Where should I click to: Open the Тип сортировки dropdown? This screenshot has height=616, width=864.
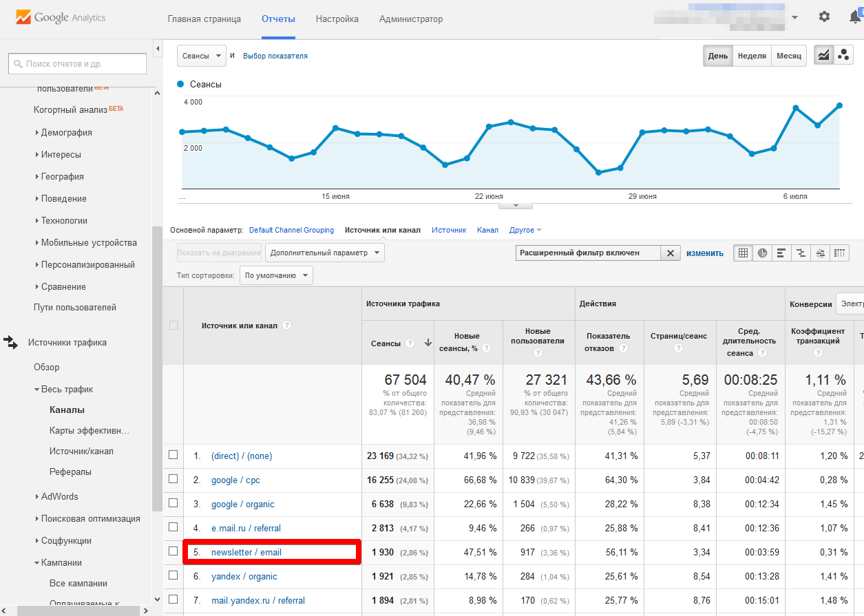click(x=275, y=275)
